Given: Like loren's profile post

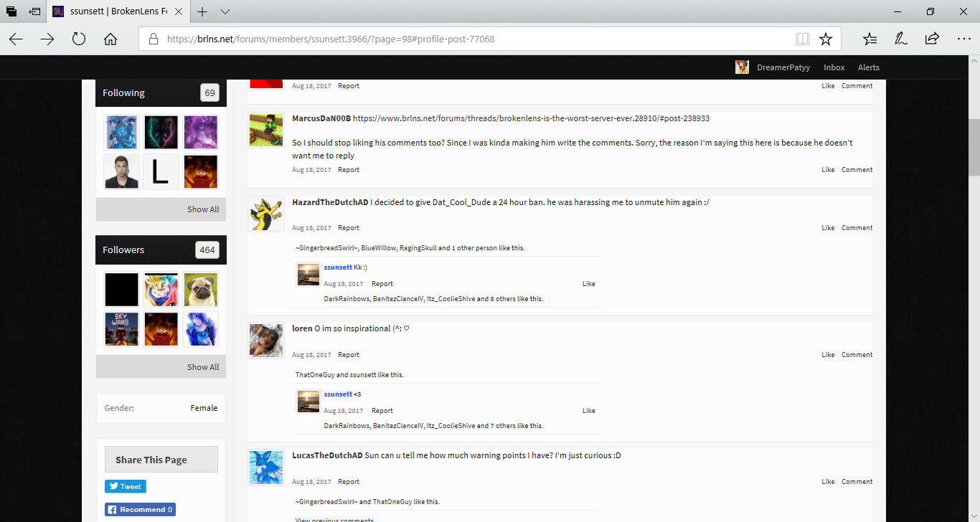Looking at the screenshot, I should [x=828, y=355].
